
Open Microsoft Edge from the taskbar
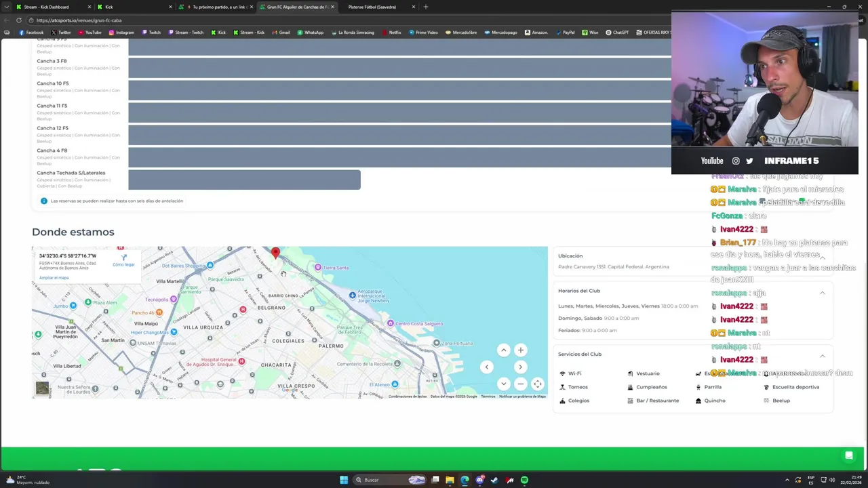point(465,480)
